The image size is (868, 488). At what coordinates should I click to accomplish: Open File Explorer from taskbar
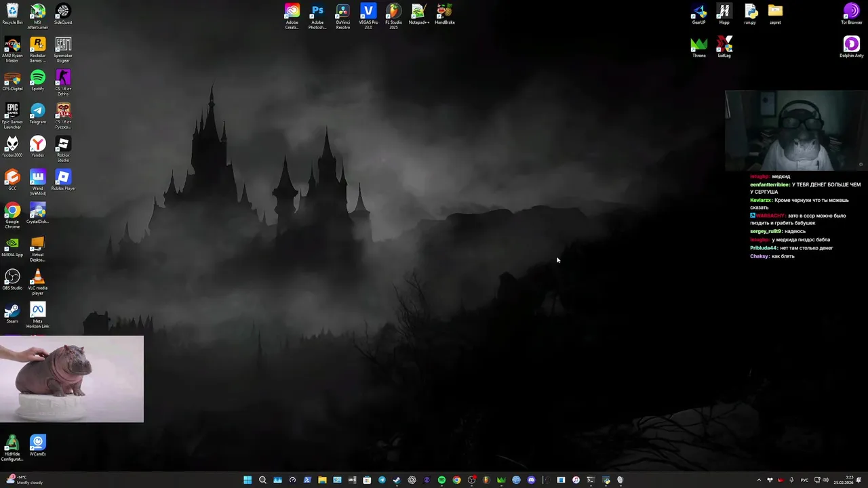[322, 480]
